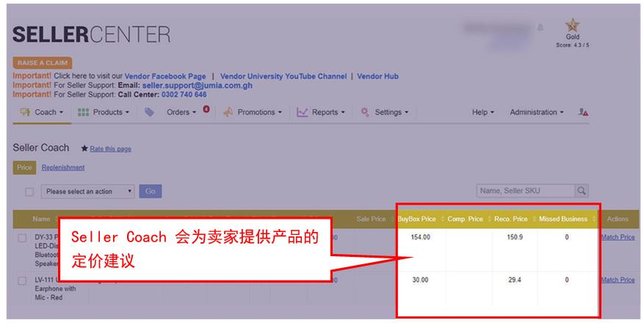
Task: Click the Settings gear icon
Action: 365,112
